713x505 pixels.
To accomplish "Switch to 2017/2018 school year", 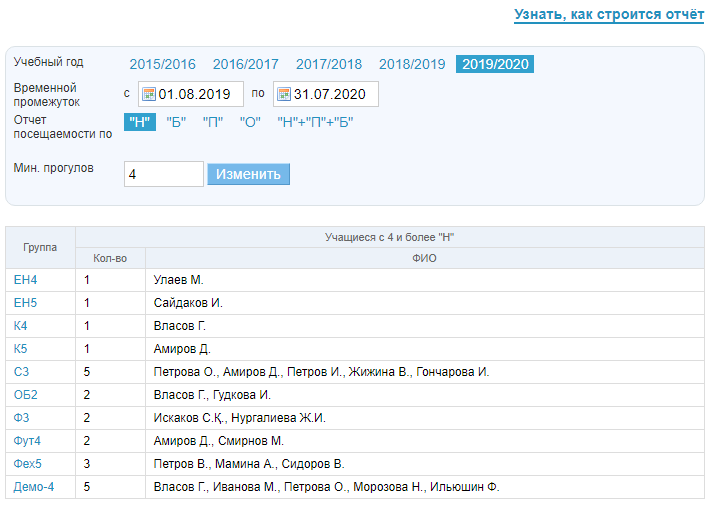I will 328,64.
